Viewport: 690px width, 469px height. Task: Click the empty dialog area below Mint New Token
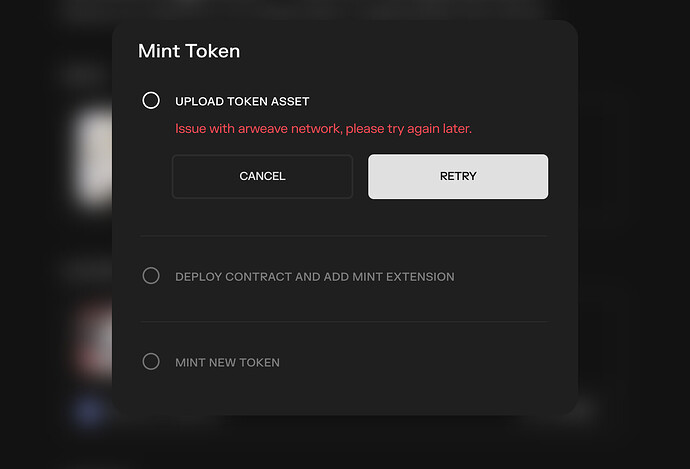pos(344,395)
